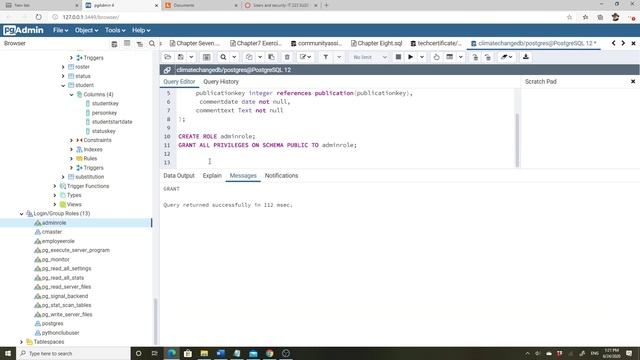640x360 pixels.
Task: Expand Trigger Functions node
Action: (x=55, y=186)
